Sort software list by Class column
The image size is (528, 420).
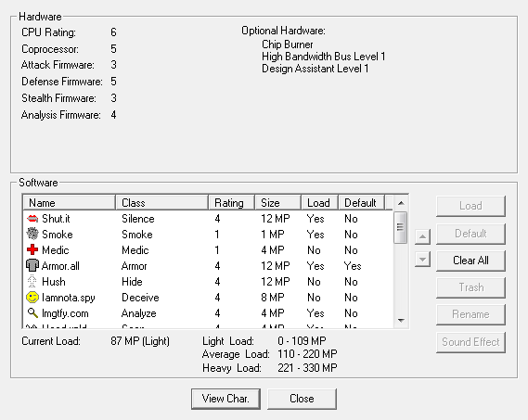tap(162, 203)
